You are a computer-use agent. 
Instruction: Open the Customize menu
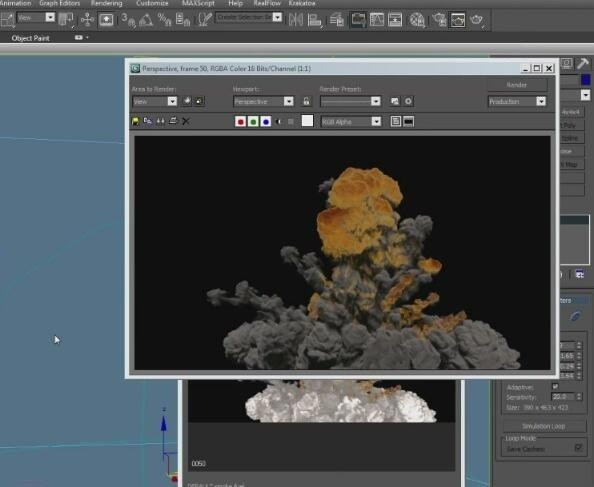[152, 3]
